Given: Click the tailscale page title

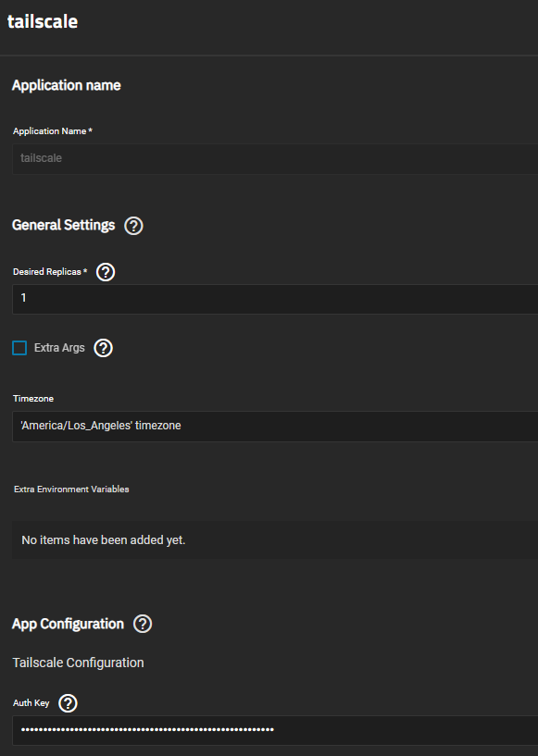Looking at the screenshot, I should pyautogui.click(x=43, y=21).
